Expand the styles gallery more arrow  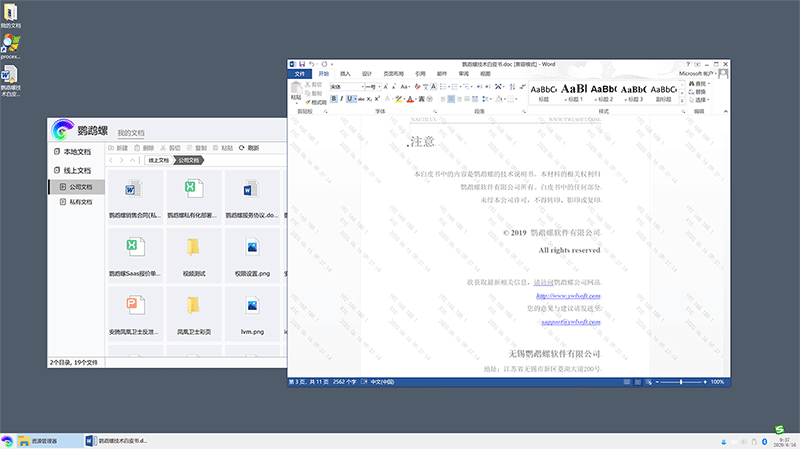click(682, 101)
